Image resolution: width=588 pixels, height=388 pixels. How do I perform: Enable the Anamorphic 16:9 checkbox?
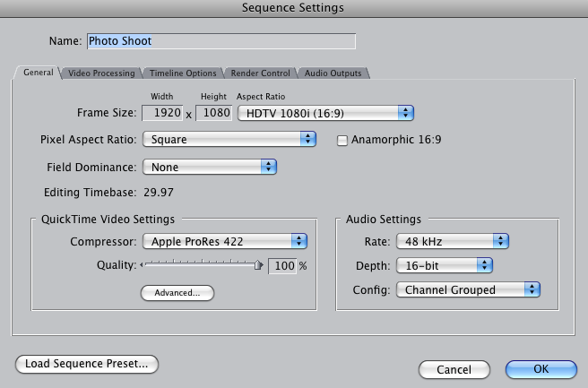coord(342,141)
